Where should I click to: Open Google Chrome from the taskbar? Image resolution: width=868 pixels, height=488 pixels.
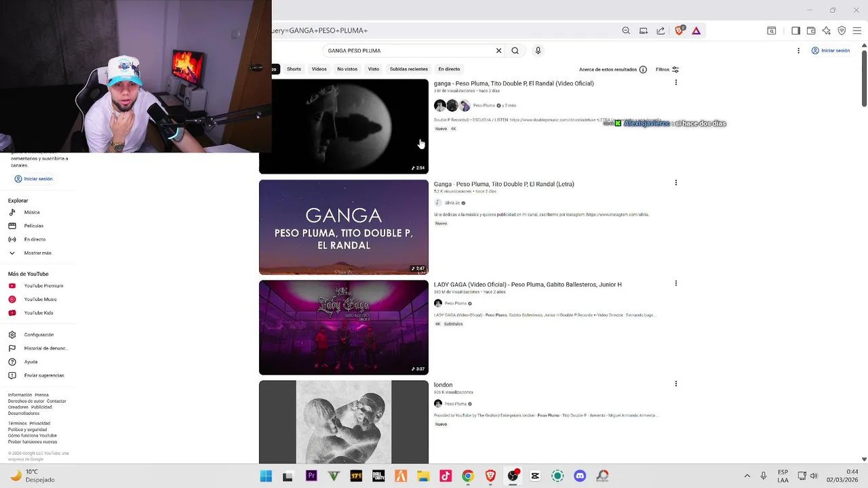coord(468,476)
